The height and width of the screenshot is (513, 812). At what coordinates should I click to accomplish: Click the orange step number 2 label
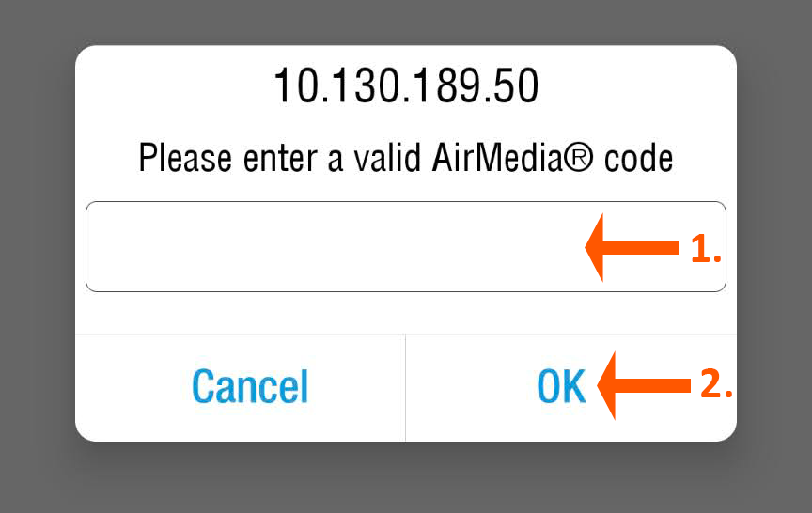point(716,385)
